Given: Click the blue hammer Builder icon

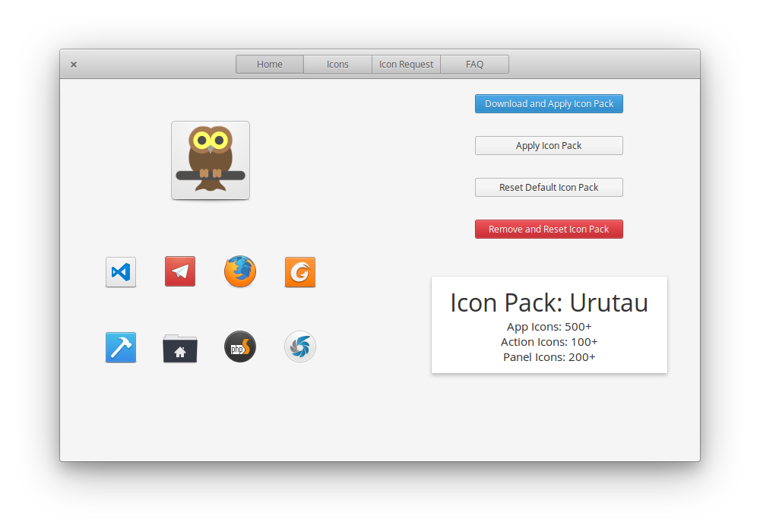Looking at the screenshot, I should 120,347.
